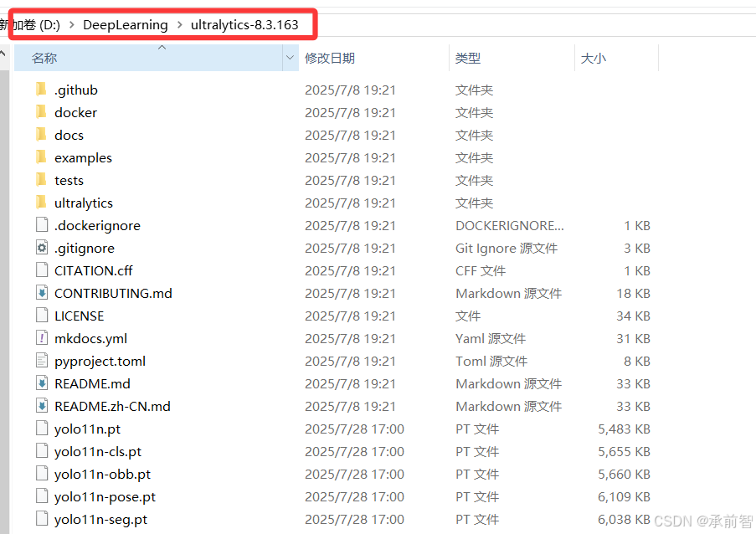Click the yolo11n-pose.pt file icon
Image resolution: width=756 pixels, height=534 pixels.
[x=42, y=497]
